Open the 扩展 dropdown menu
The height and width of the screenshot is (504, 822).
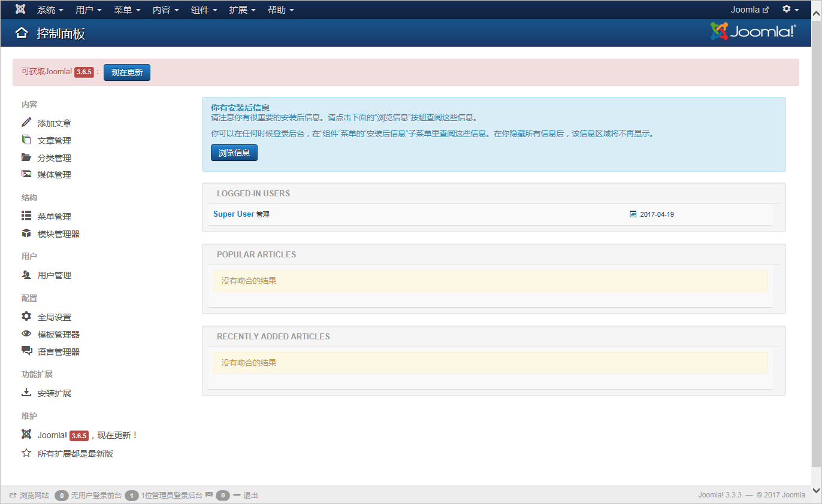point(242,10)
